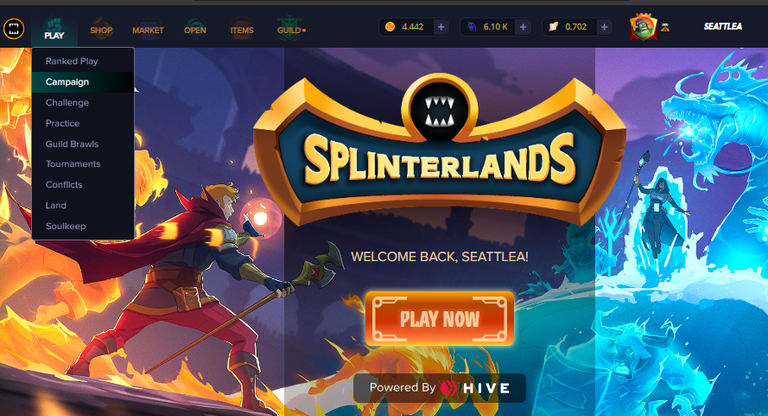Click the orange PLAY NOW button
This screenshot has width=768, height=416.
click(439, 319)
